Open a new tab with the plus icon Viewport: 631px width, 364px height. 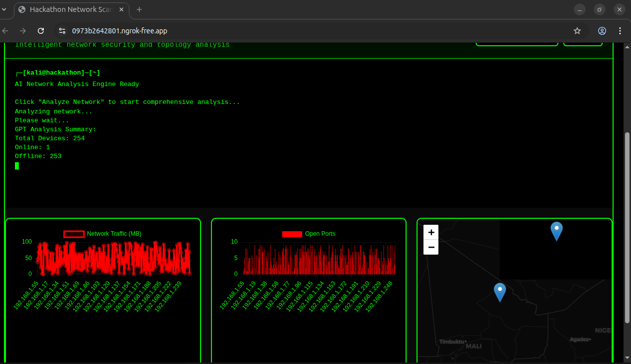139,9
